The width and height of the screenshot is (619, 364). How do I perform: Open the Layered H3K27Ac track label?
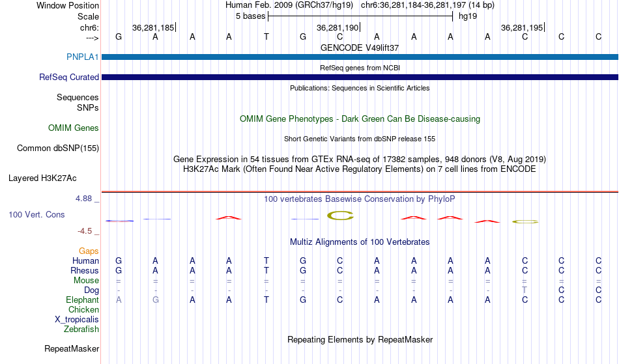point(42,178)
